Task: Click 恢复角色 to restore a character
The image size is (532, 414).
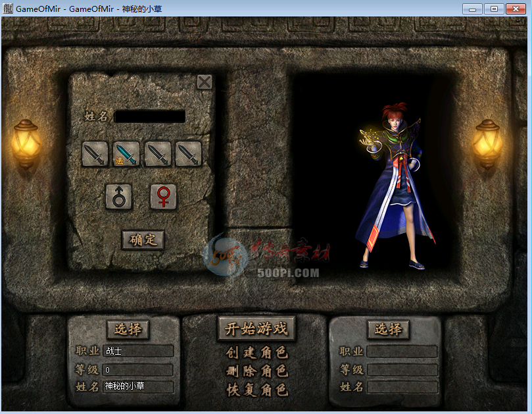Action: click(x=257, y=390)
